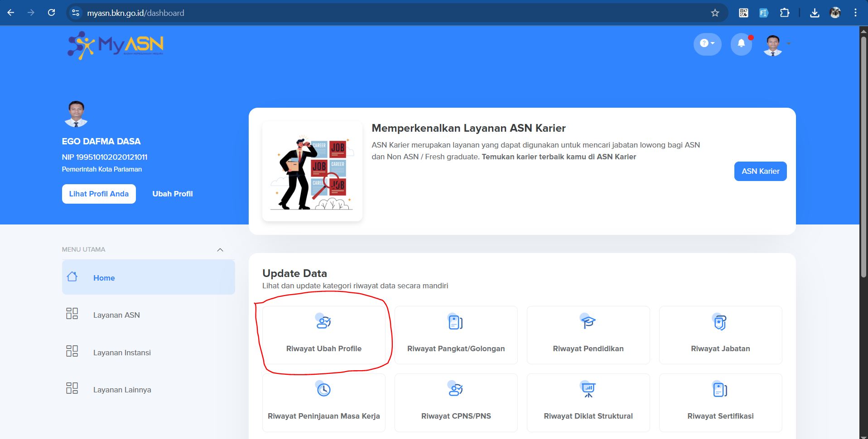Select Home in the sidebar menu
This screenshot has height=439, width=868.
click(x=148, y=277)
